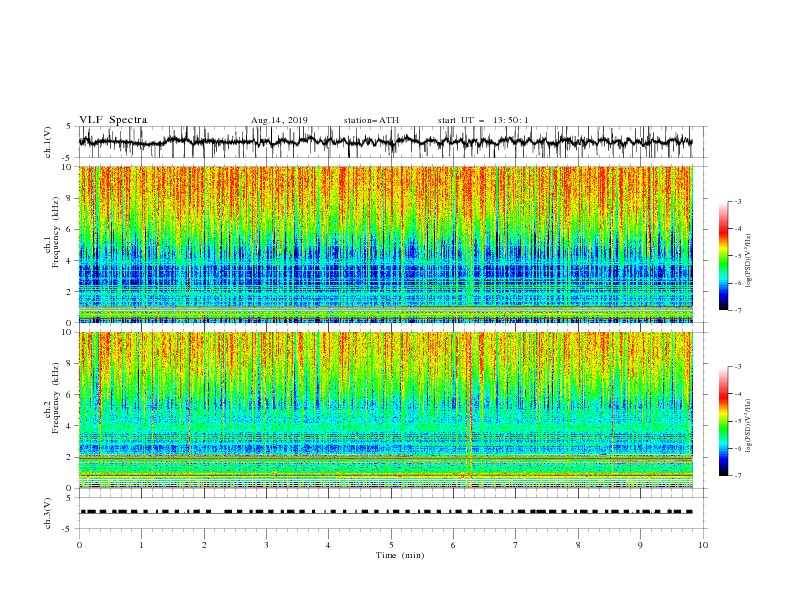This screenshot has height=612, width=792.
Task: Click the ch.1 colorbar "log(PSD)(V²/Hz)" label
Action: tap(749, 261)
